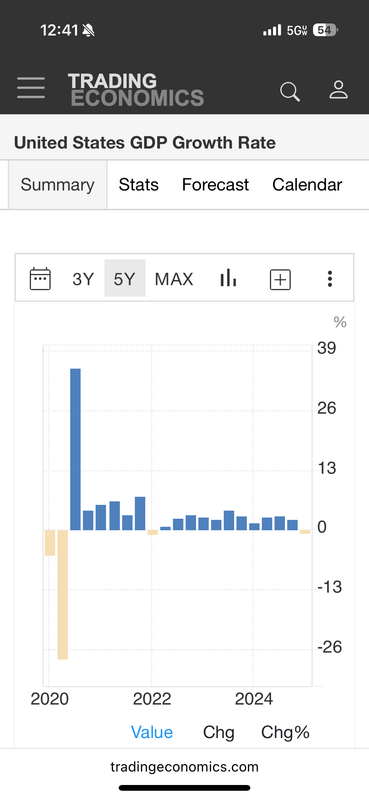Tap the tradingeconomics.com address bar
Screen dimensions: 369x800
pos(184,766)
